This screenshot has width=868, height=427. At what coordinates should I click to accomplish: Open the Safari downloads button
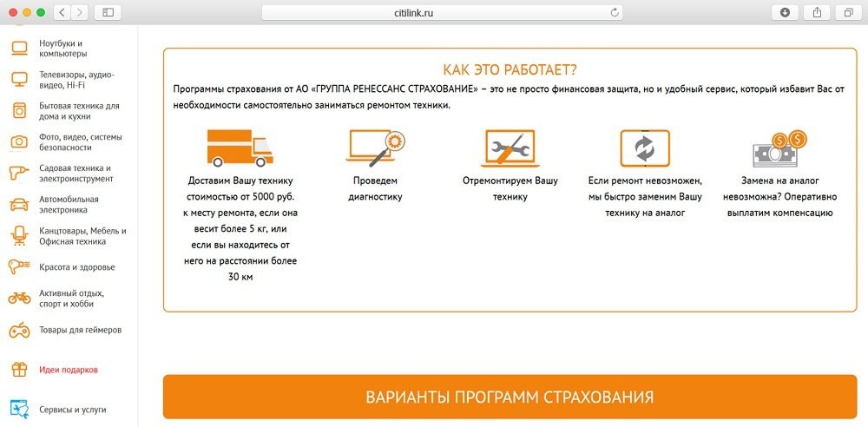click(785, 12)
